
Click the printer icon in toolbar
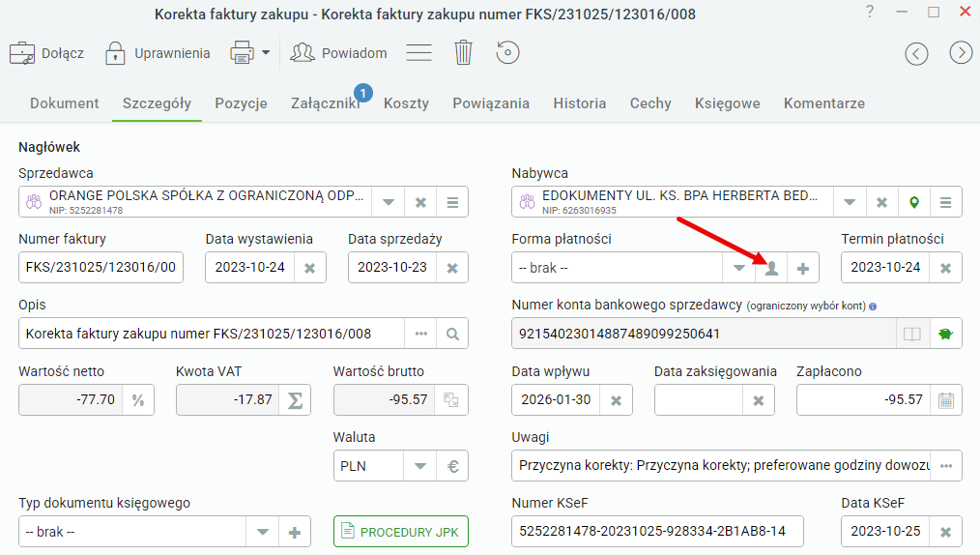coord(242,53)
